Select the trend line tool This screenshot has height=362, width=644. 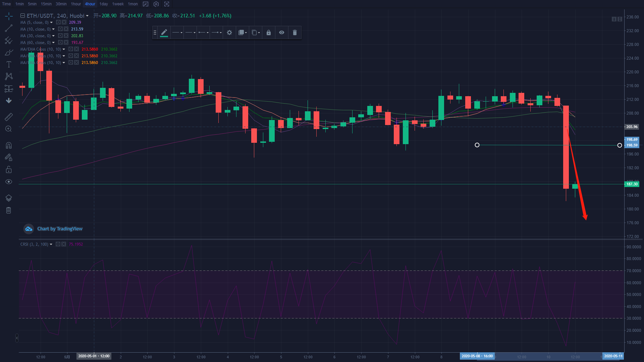(9, 28)
